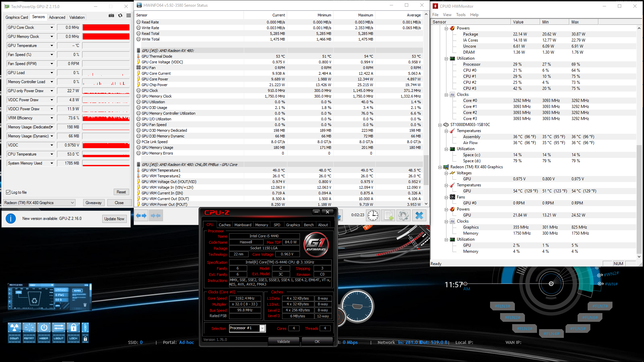This screenshot has width=644, height=362.
Task: Collapse the Voltages node under Radeon RX 480
Action: coord(446,173)
